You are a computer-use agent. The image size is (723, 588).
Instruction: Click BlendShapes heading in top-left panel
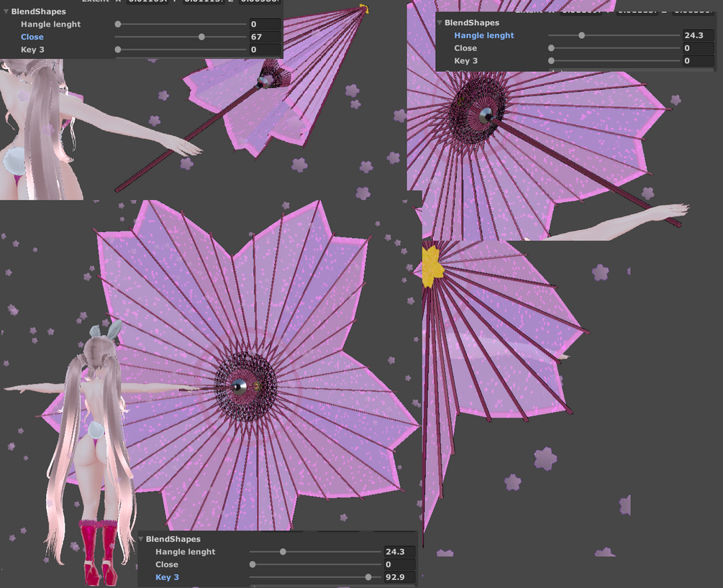pyautogui.click(x=39, y=12)
